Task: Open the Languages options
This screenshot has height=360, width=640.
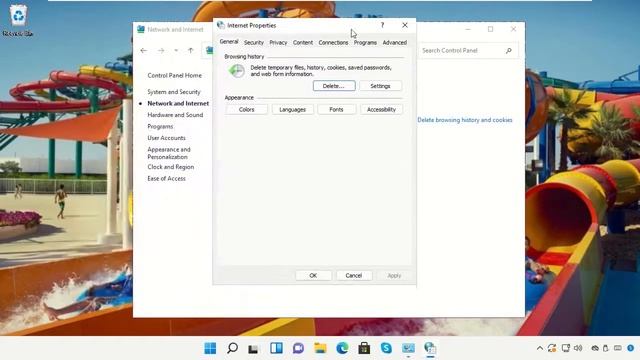Action: pos(292,109)
